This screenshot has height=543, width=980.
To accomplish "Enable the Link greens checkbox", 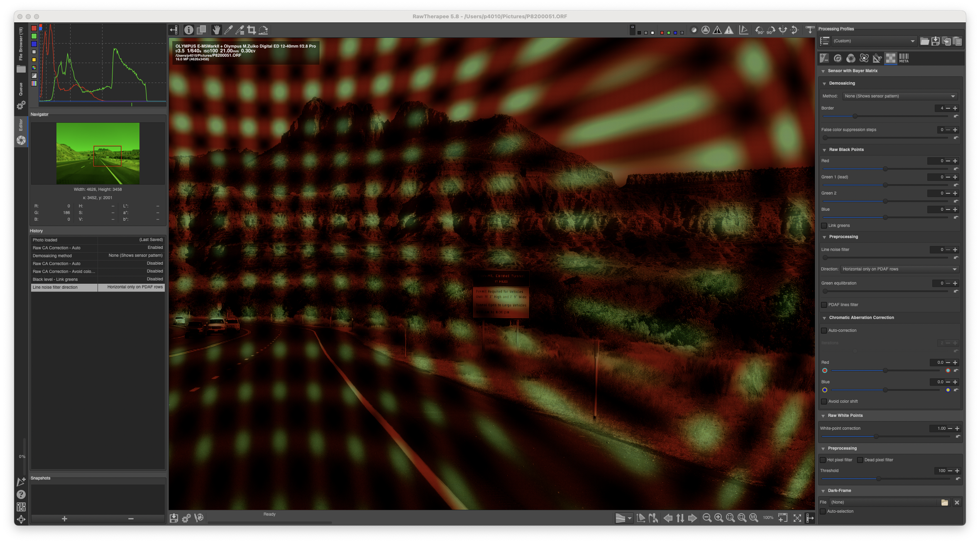I will (824, 226).
